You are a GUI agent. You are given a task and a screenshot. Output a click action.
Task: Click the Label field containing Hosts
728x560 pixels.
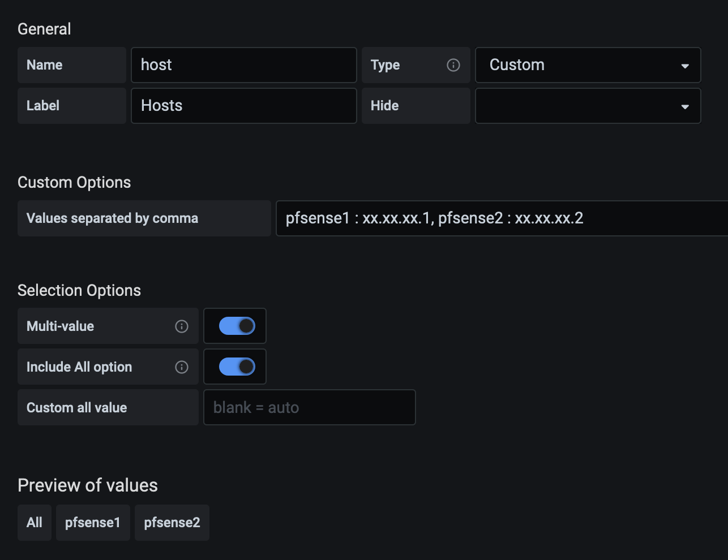(x=243, y=106)
